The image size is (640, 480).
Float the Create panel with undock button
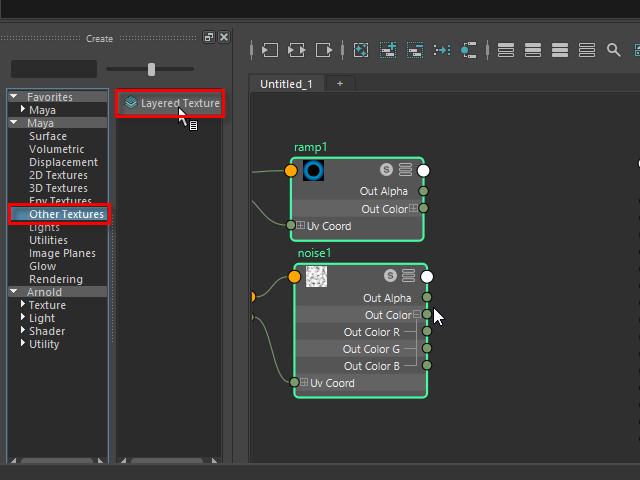point(209,37)
